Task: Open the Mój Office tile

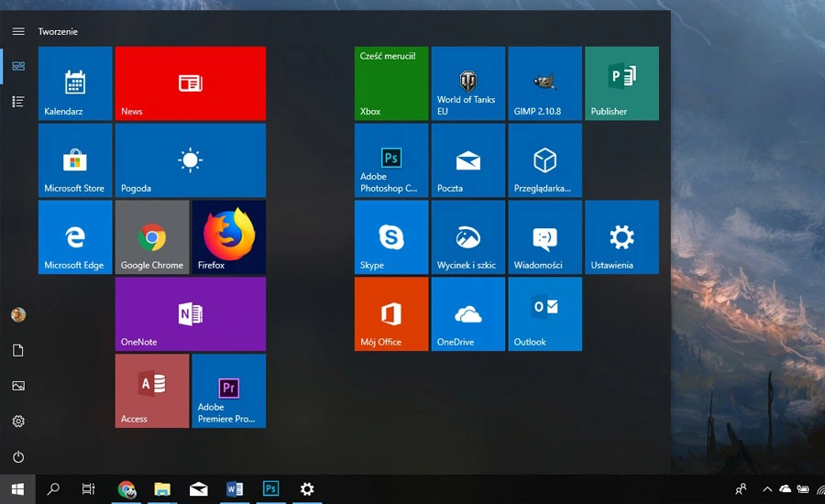Action: tap(391, 314)
